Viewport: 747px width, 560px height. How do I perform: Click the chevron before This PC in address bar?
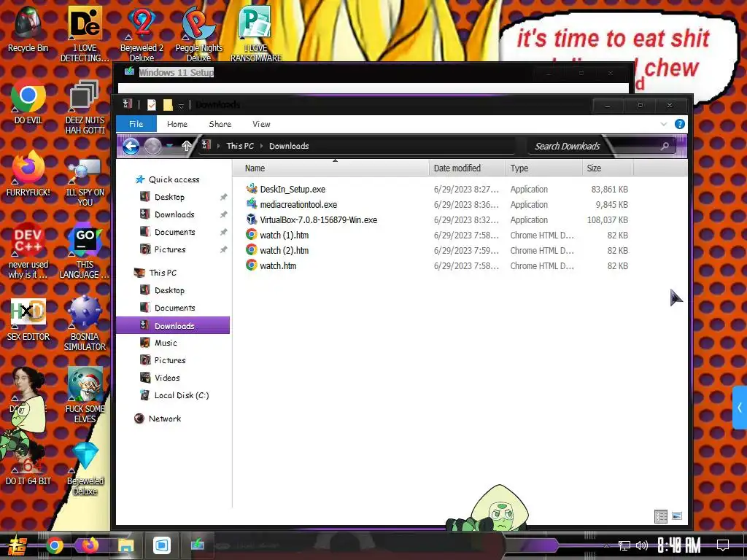click(219, 146)
